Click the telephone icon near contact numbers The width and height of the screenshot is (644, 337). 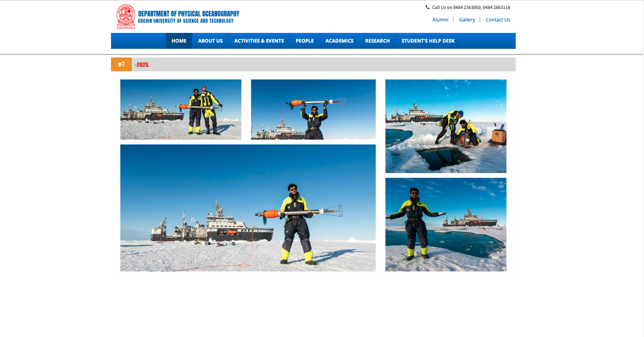tap(427, 7)
